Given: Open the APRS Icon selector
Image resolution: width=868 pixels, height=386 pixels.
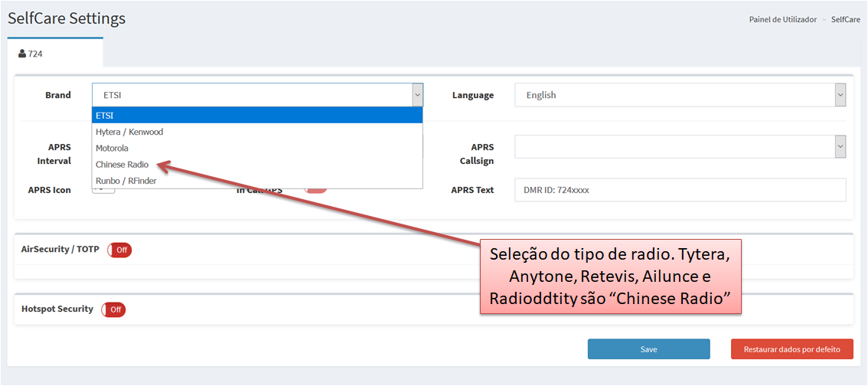Looking at the screenshot, I should [x=103, y=191].
